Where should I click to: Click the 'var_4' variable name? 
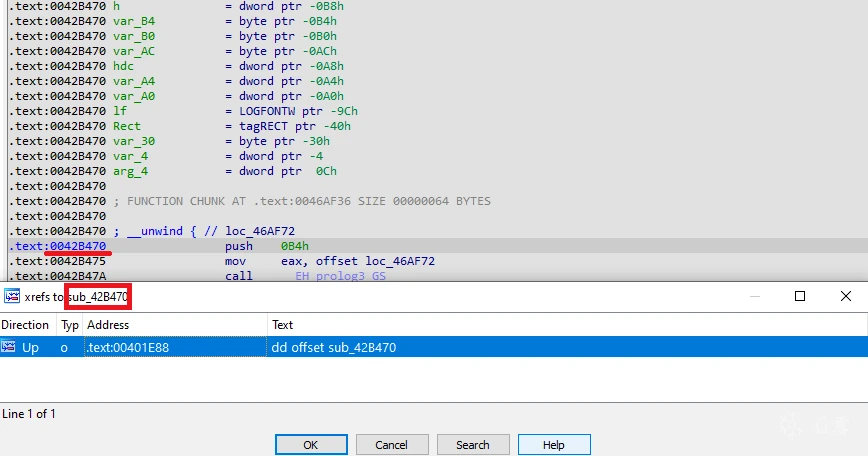(x=131, y=156)
